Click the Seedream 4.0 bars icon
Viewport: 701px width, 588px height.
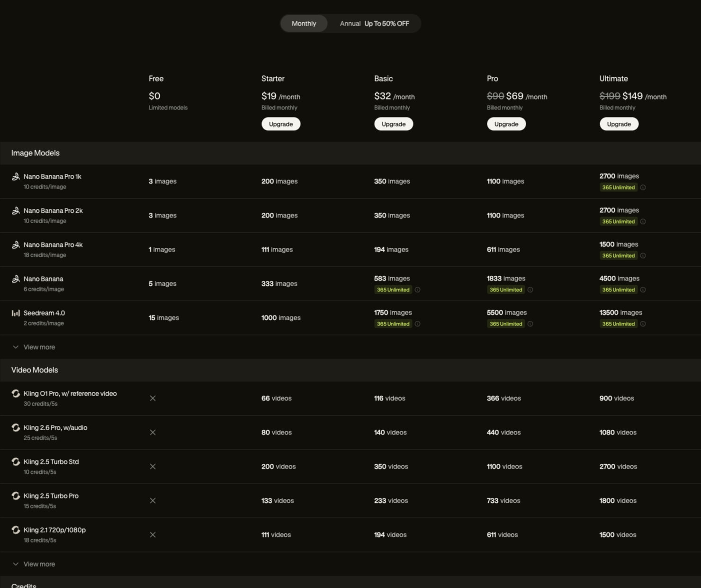tap(16, 313)
